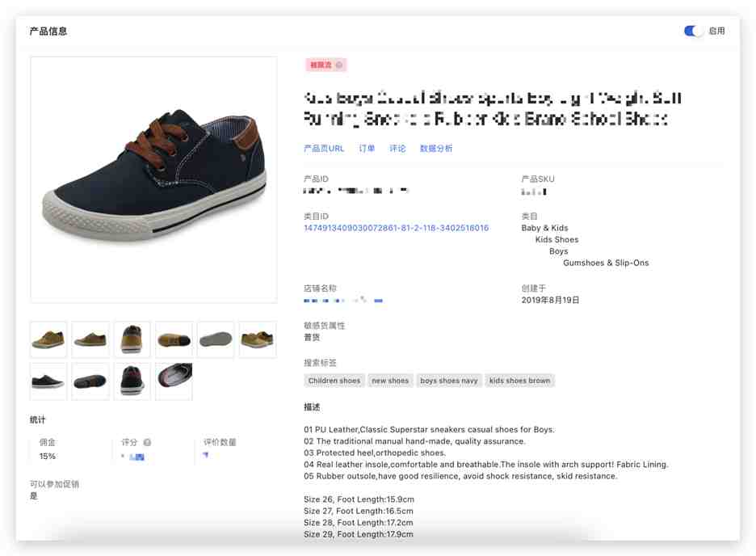Select the navy shoe side-view thumbnail

point(48,381)
